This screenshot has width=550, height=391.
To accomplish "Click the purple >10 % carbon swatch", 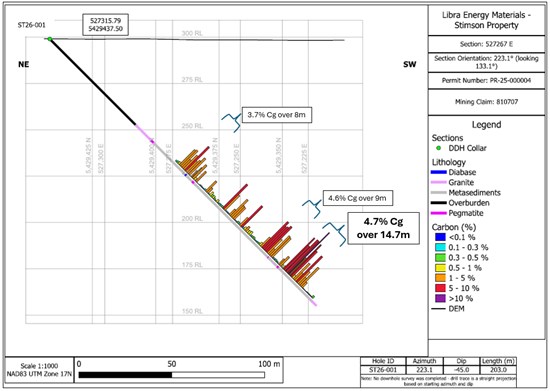I will (440, 298).
